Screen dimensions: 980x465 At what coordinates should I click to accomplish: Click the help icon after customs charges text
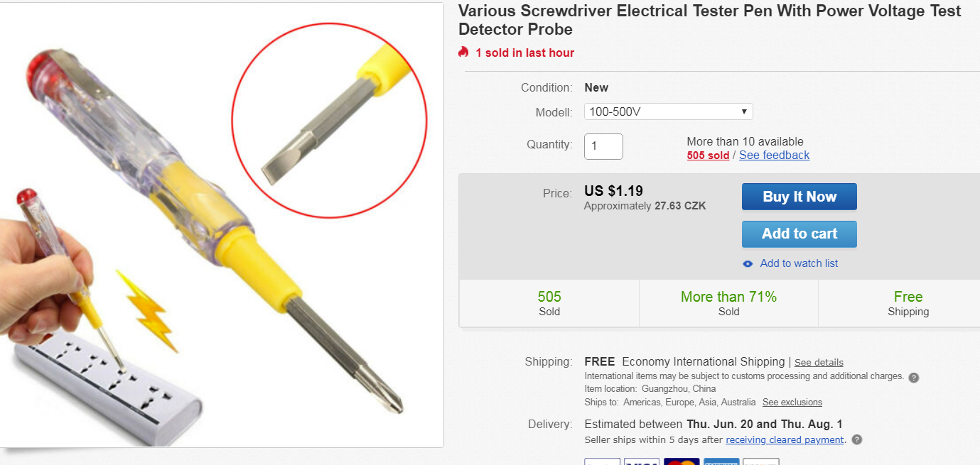click(x=914, y=377)
